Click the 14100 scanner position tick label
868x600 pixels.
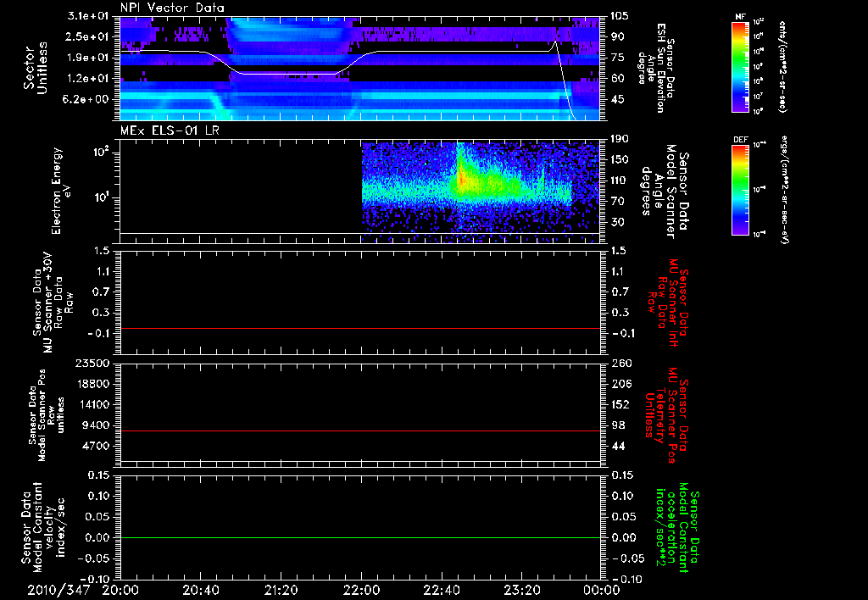(93, 404)
